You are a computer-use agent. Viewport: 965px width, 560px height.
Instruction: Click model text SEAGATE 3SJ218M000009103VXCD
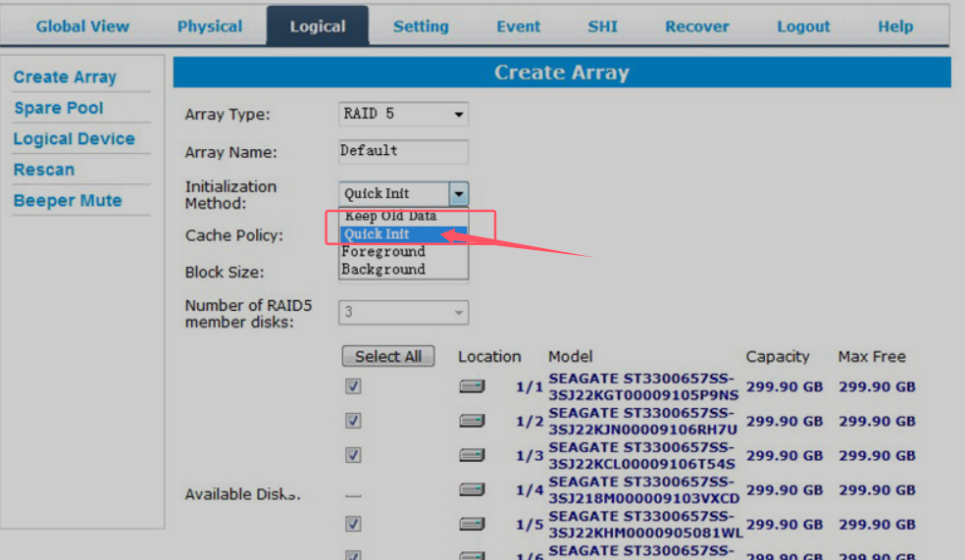(x=643, y=489)
